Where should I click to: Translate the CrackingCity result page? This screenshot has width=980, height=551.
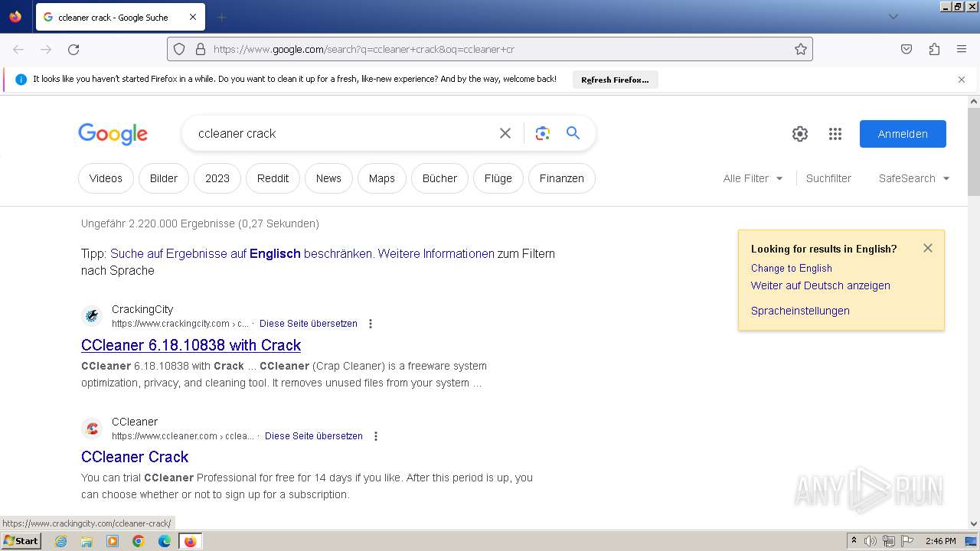309,324
